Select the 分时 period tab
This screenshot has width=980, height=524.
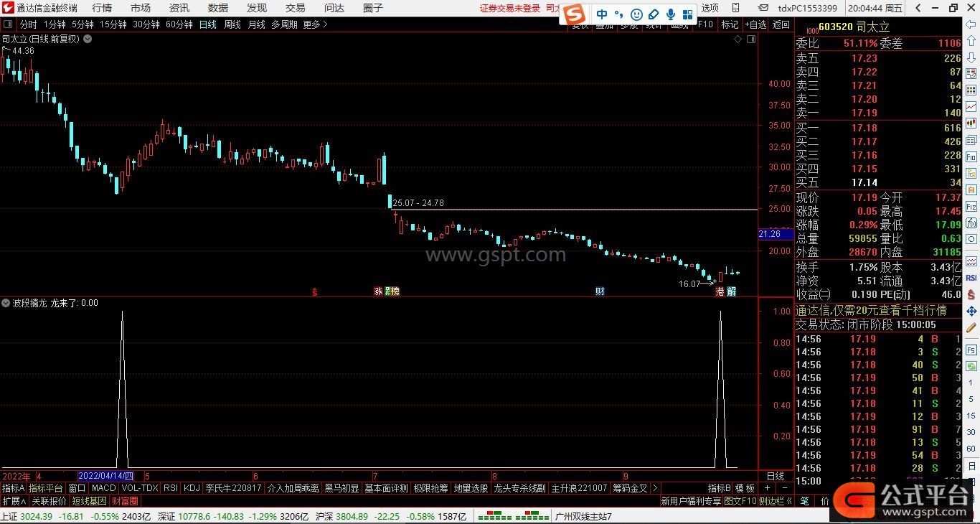click(x=28, y=24)
